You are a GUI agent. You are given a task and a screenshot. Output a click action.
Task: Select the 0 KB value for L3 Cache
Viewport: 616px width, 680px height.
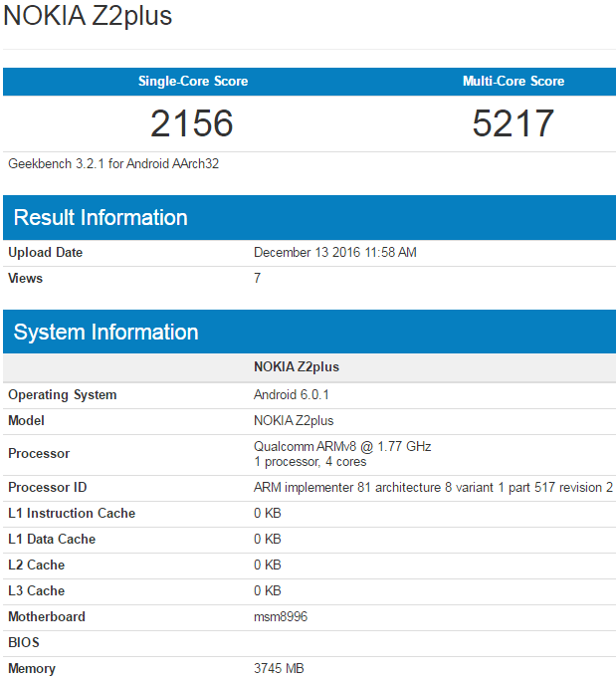tap(268, 591)
